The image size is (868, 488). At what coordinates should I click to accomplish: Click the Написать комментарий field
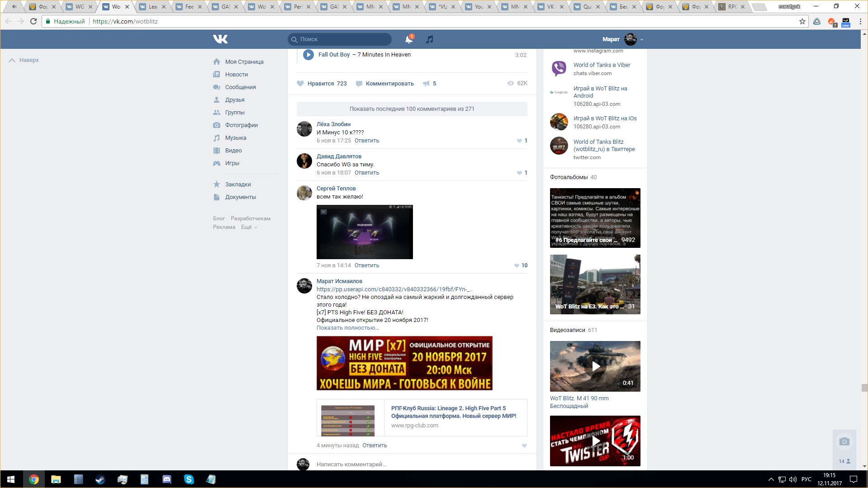[x=407, y=464]
